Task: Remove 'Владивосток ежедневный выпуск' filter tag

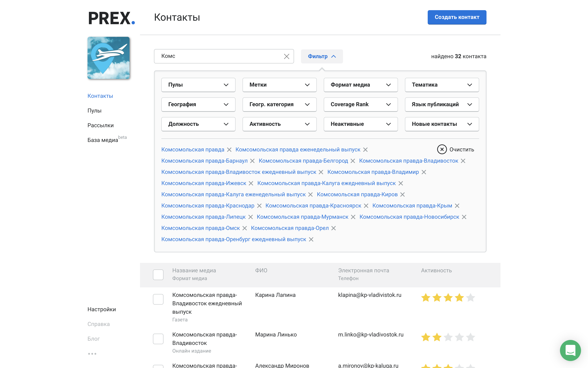Action: click(x=321, y=172)
